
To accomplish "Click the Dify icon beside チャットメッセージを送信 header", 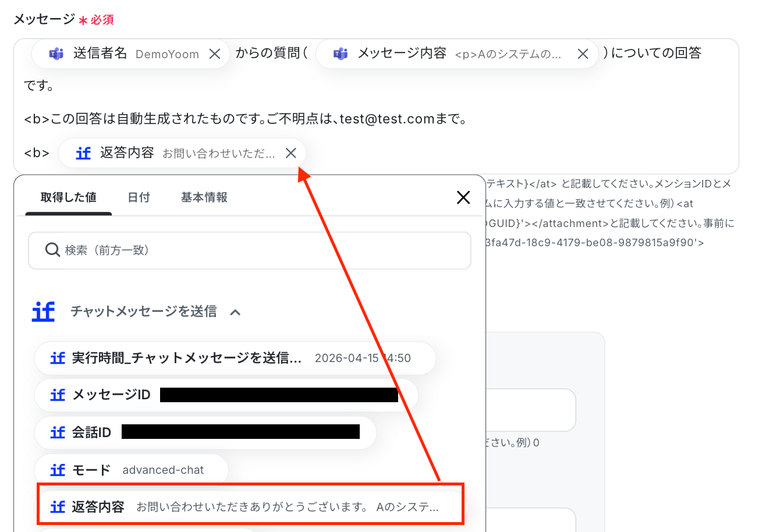I will tap(43, 311).
